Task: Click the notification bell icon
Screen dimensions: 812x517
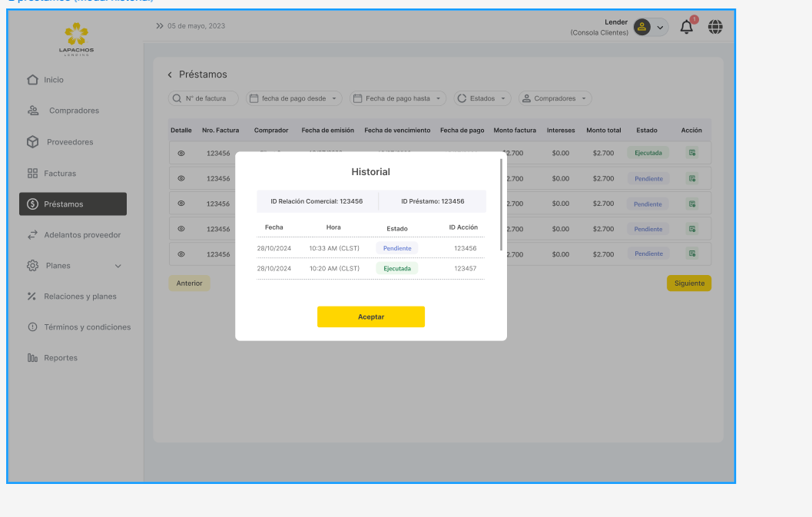Action: pos(687,28)
